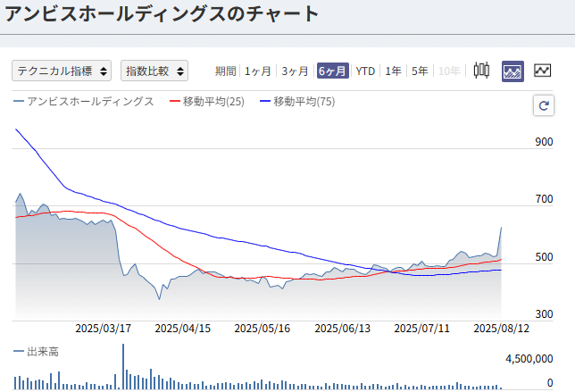Toggle 移動平均(75) legend series

click(x=297, y=101)
